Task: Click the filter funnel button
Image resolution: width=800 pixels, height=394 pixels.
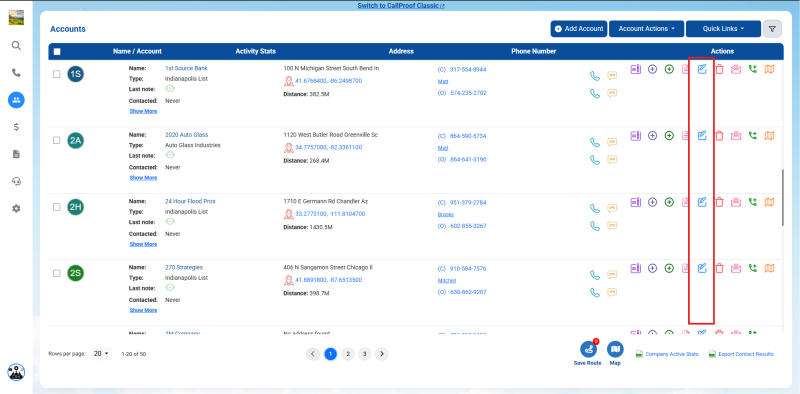Action: tap(772, 29)
